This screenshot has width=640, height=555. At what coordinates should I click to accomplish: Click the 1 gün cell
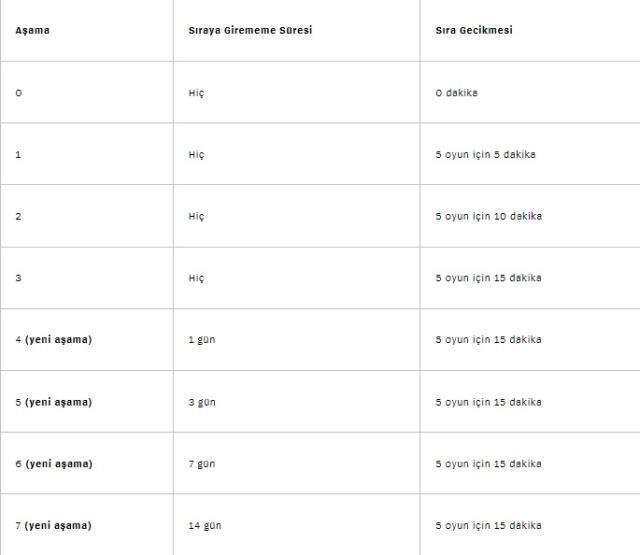[x=201, y=340]
